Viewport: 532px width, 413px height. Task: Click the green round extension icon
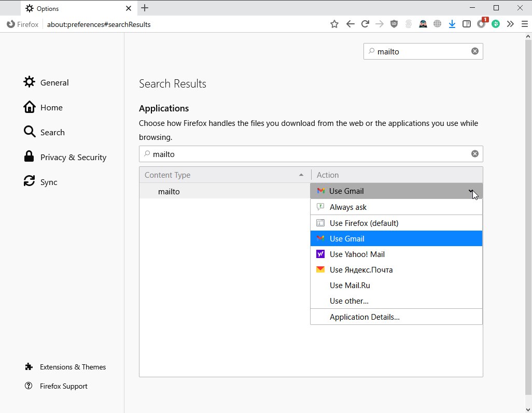(x=496, y=24)
